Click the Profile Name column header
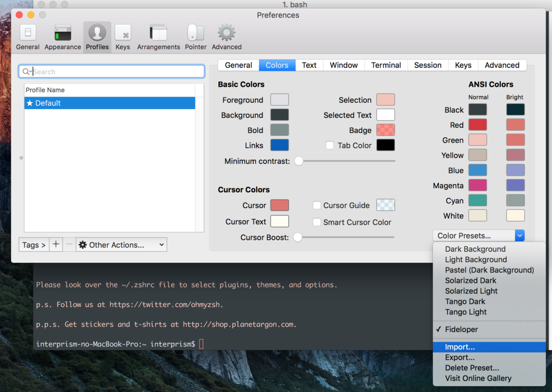 pos(109,90)
